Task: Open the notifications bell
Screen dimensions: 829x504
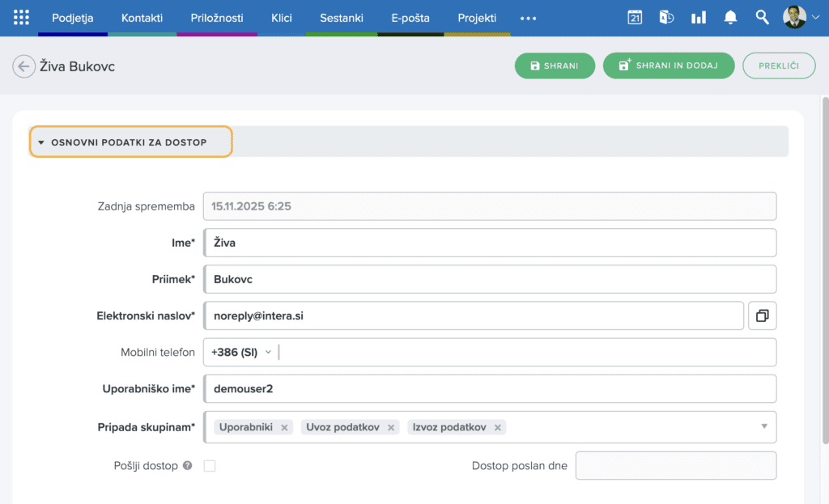Action: coord(730,17)
